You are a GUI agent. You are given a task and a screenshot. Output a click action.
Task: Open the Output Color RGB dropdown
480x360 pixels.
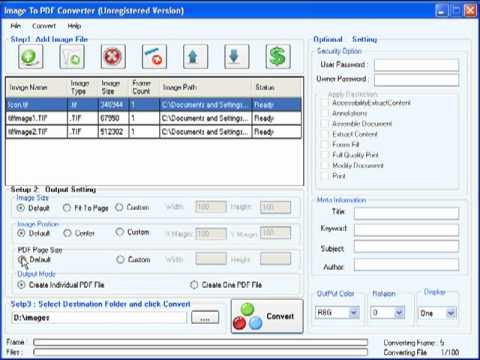point(354,313)
